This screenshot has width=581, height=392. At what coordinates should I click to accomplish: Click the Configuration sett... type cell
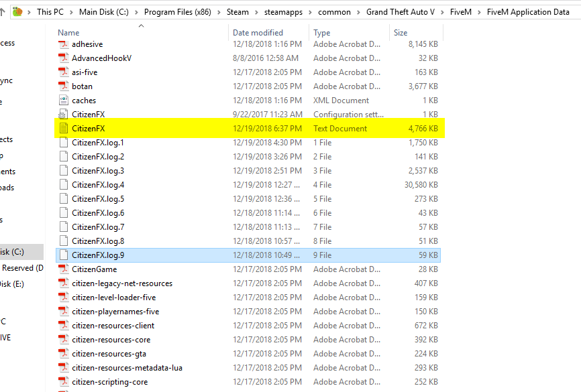pyautogui.click(x=348, y=115)
